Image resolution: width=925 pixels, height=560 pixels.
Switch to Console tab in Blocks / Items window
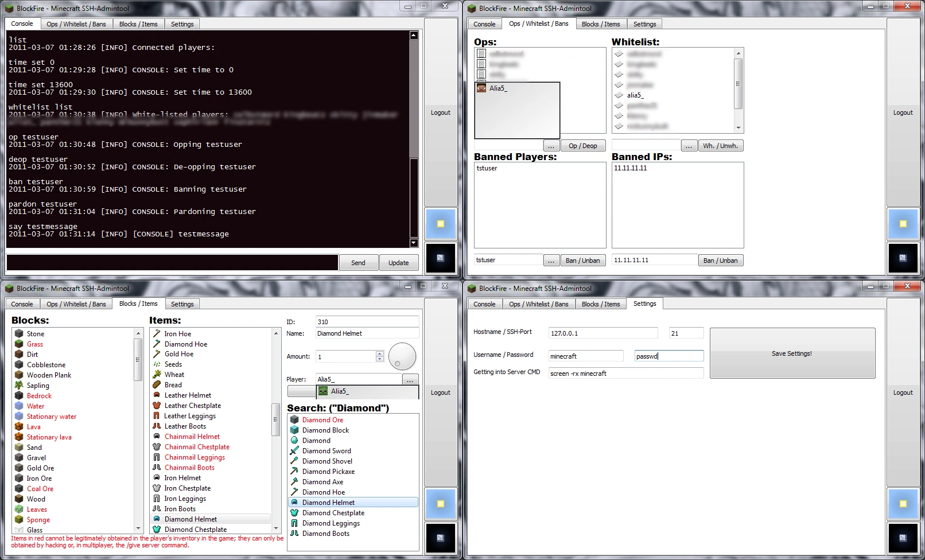point(22,304)
